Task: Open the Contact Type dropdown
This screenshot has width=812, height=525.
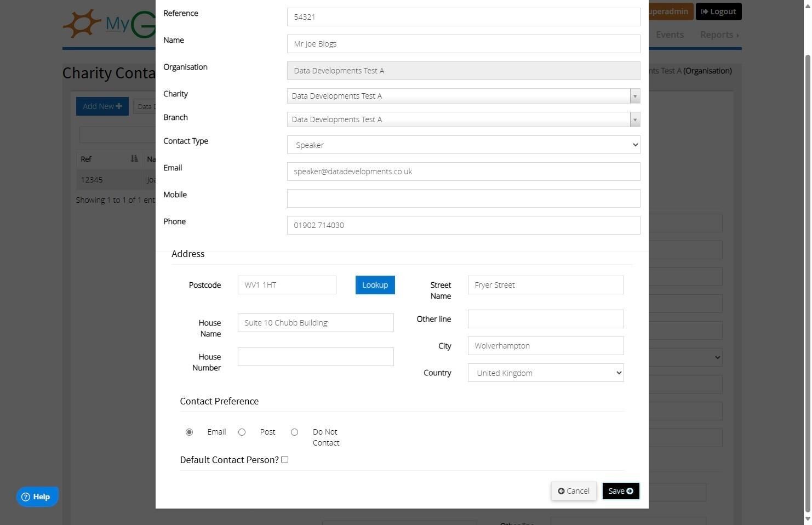Action: [464, 145]
